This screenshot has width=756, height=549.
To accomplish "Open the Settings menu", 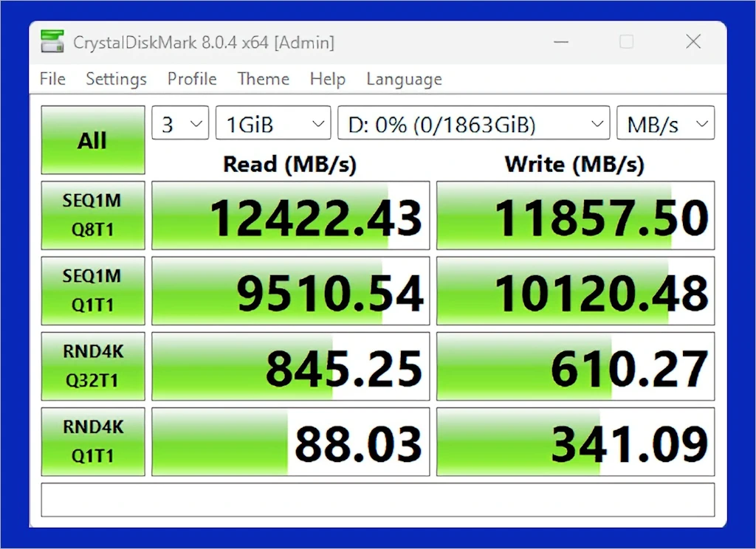I will [x=116, y=78].
